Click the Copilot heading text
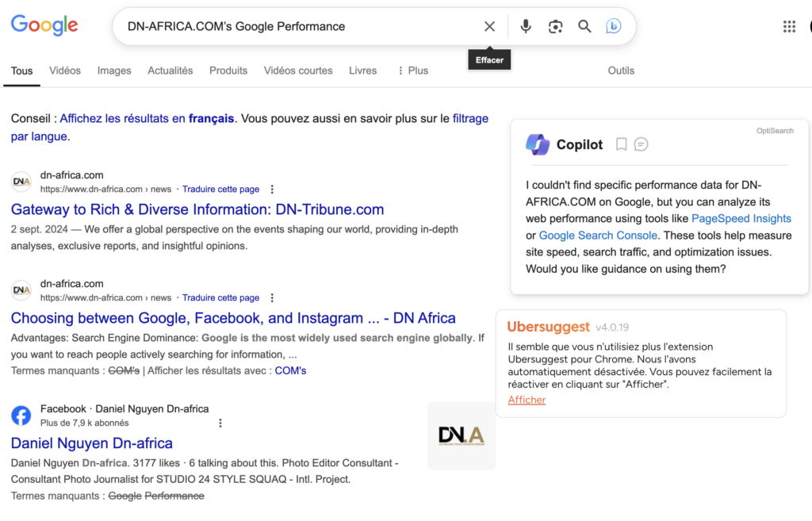Viewport: 812px width, 521px height. coord(580,144)
